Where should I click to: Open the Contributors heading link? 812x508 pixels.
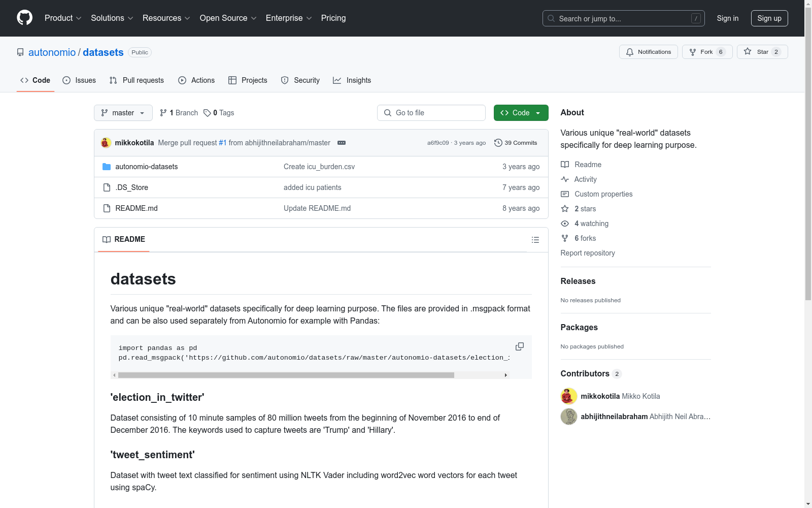[x=591, y=373]
